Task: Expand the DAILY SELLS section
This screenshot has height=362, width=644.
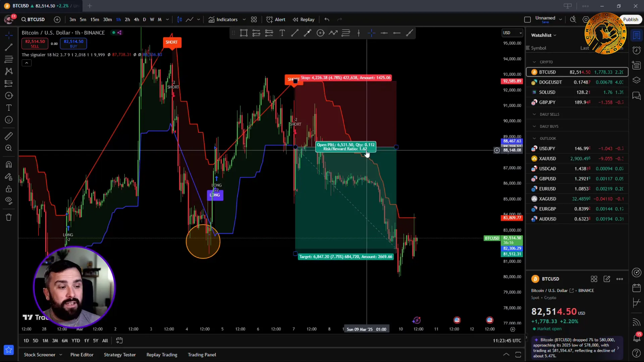Action: (534, 114)
